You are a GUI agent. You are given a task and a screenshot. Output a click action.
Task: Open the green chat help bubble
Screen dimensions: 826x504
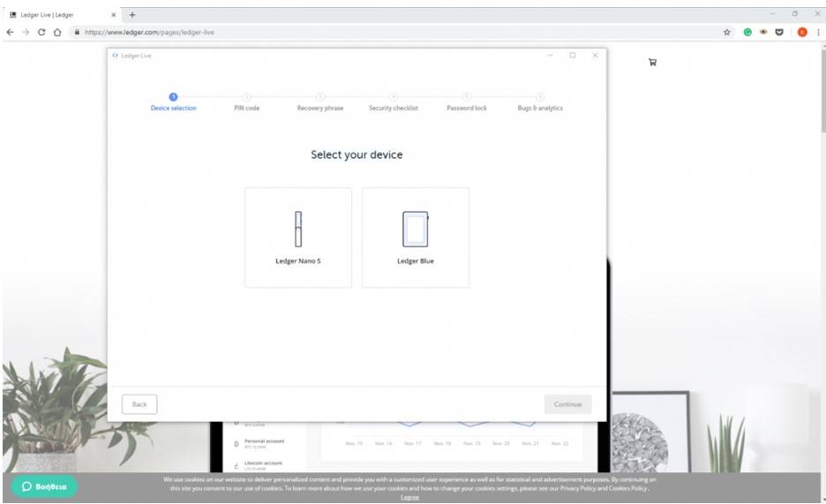pos(44,486)
